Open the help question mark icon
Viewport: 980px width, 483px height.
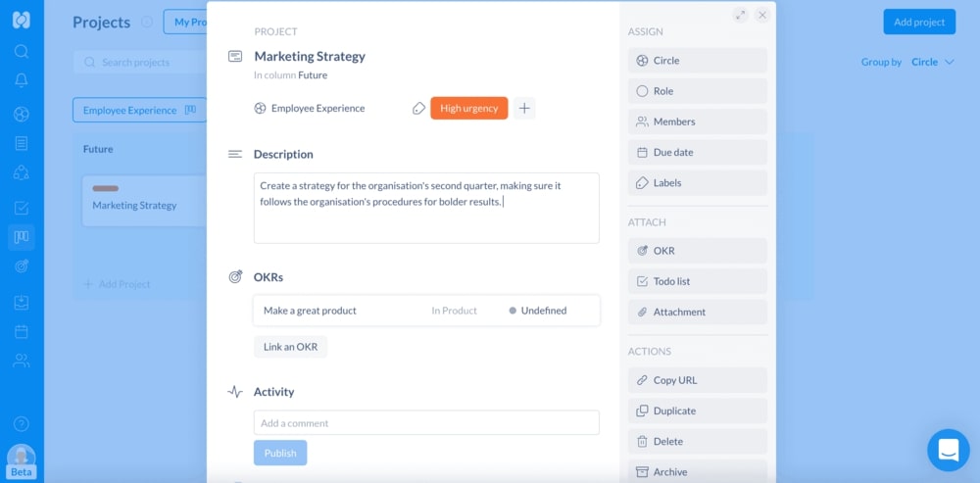click(22, 424)
